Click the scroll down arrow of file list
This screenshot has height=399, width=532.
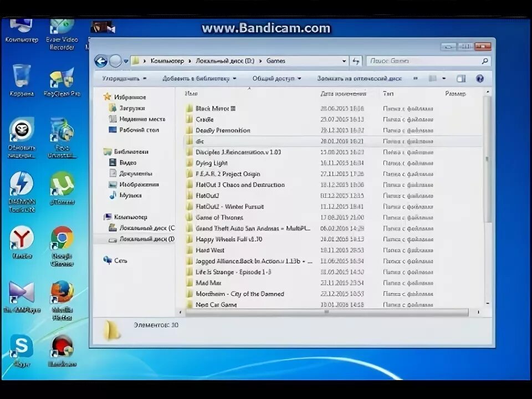pyautogui.click(x=488, y=304)
